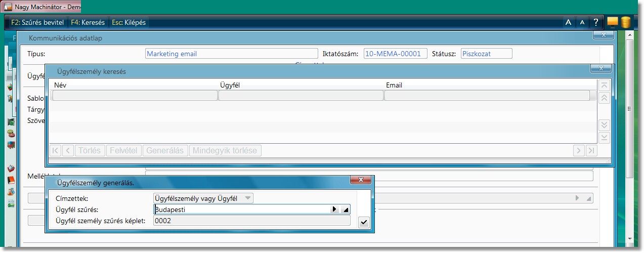Click the F2: Szűrés bevitel command

click(37, 22)
